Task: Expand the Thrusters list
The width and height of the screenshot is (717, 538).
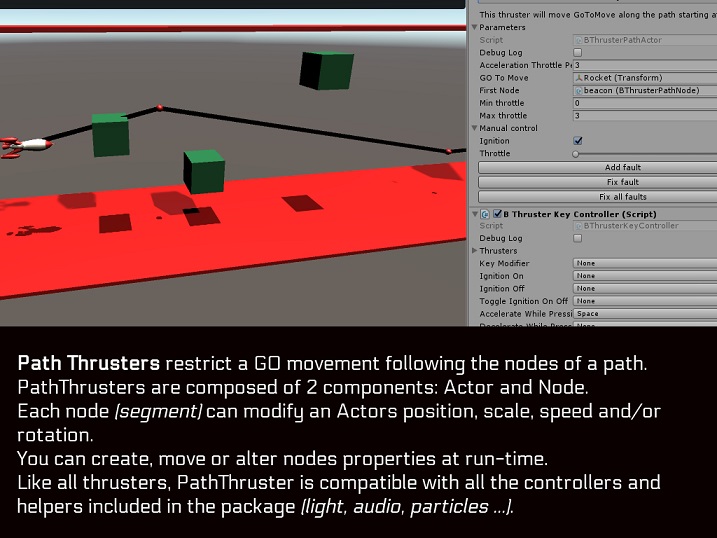Action: click(475, 250)
